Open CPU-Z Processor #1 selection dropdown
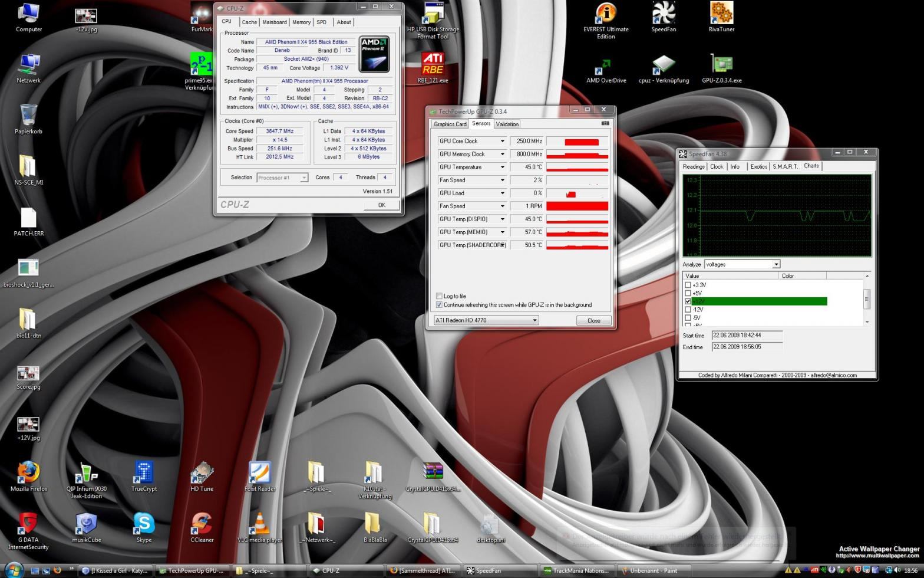The width and height of the screenshot is (924, 578). pyautogui.click(x=282, y=178)
